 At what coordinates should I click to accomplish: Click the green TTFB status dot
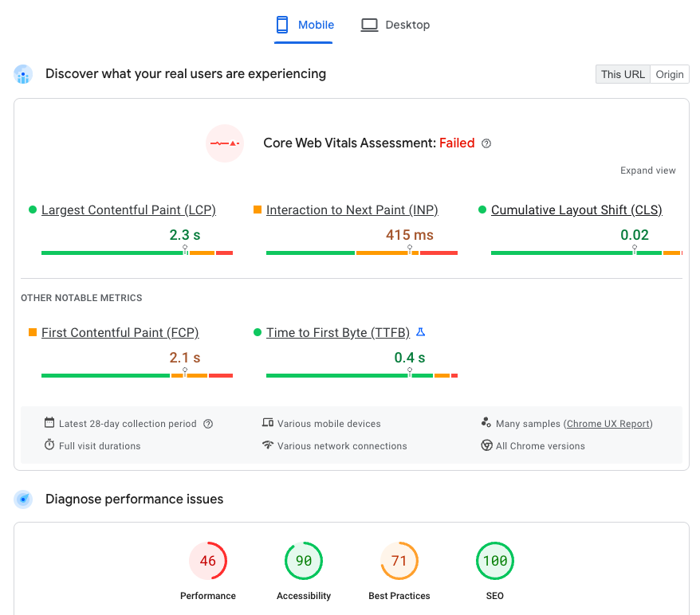point(258,332)
